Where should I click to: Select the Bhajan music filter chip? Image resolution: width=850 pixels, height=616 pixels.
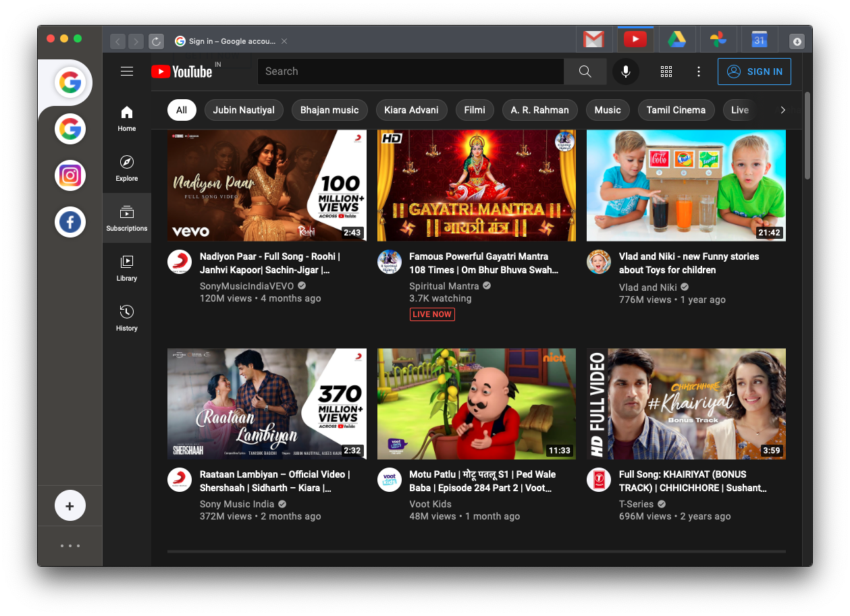point(329,110)
